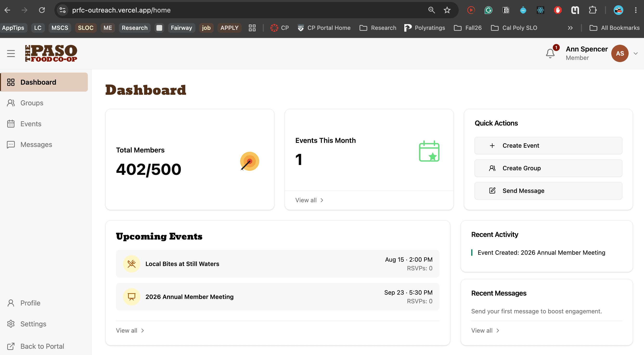
Task: Go to Groups in the sidebar
Action: tap(44, 103)
